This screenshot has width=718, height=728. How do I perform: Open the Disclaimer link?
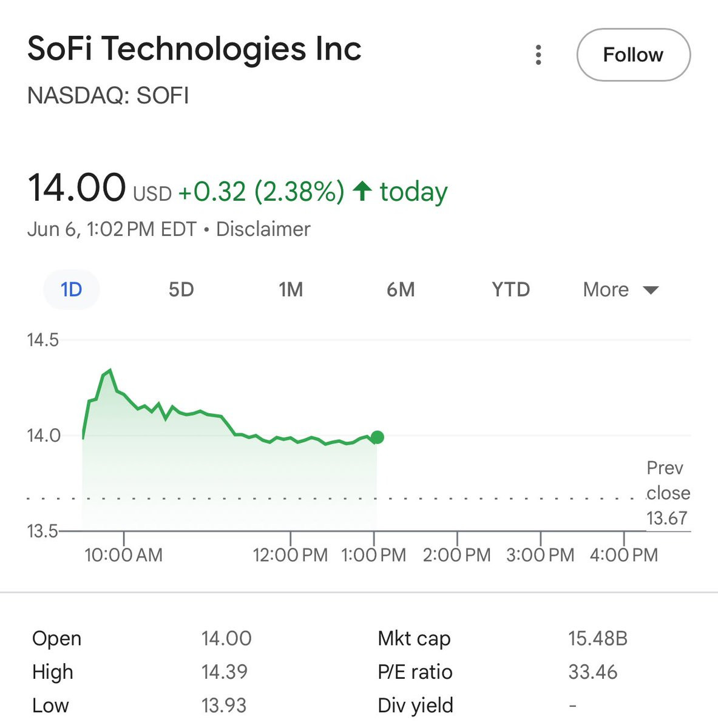point(263,229)
